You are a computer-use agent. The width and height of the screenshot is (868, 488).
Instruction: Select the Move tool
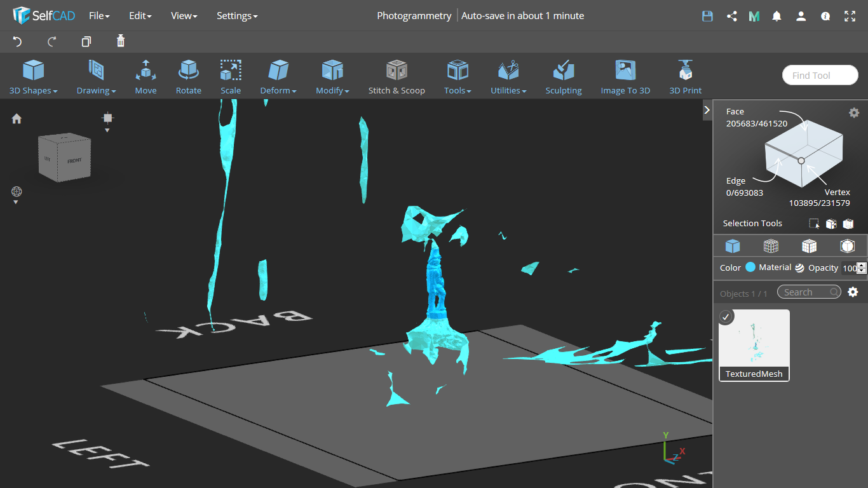[146, 77]
